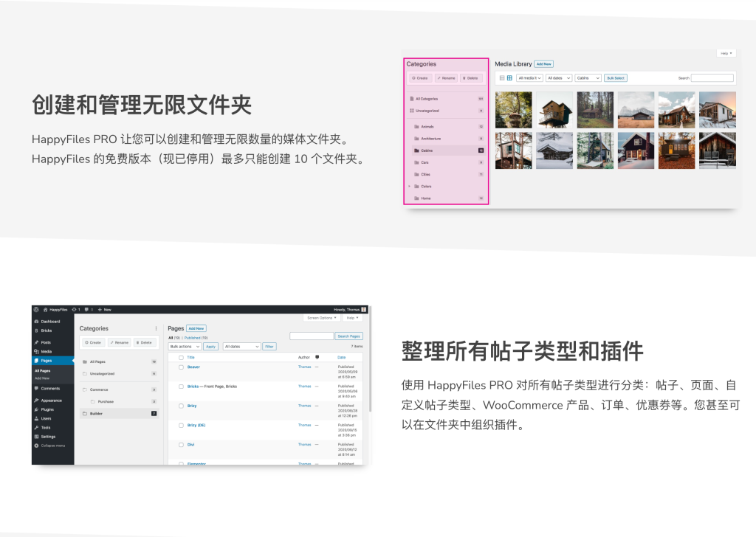Switch Media Library to grid view
This screenshot has height=537, width=756.
point(509,78)
